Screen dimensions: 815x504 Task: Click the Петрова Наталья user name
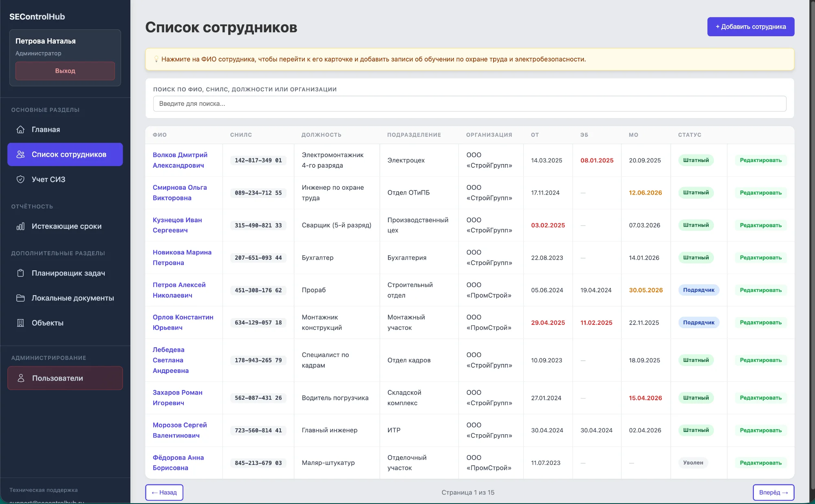coord(46,41)
